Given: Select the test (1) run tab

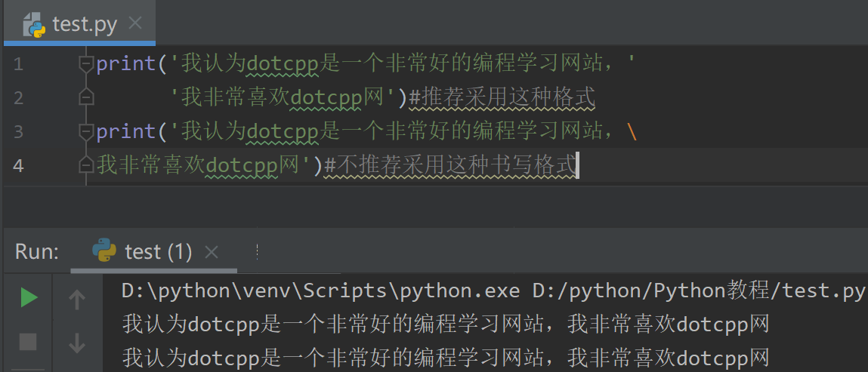Looking at the screenshot, I should [x=158, y=251].
